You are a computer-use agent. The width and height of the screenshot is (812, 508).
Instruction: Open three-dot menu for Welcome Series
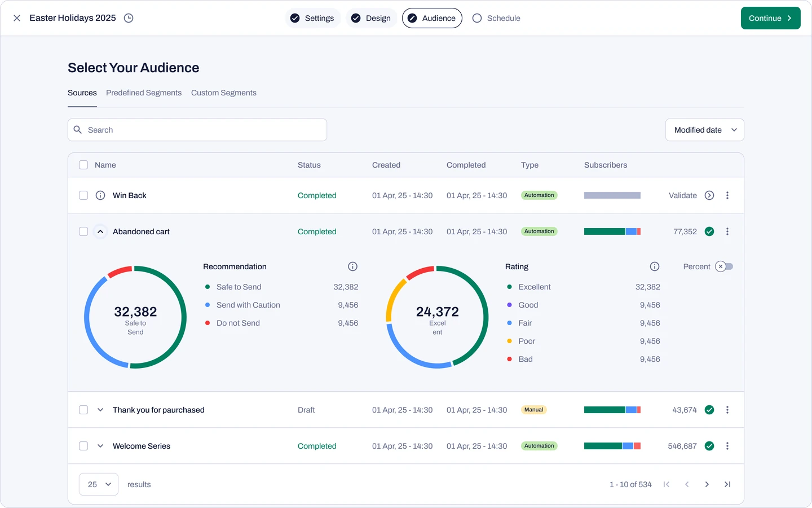[727, 446]
